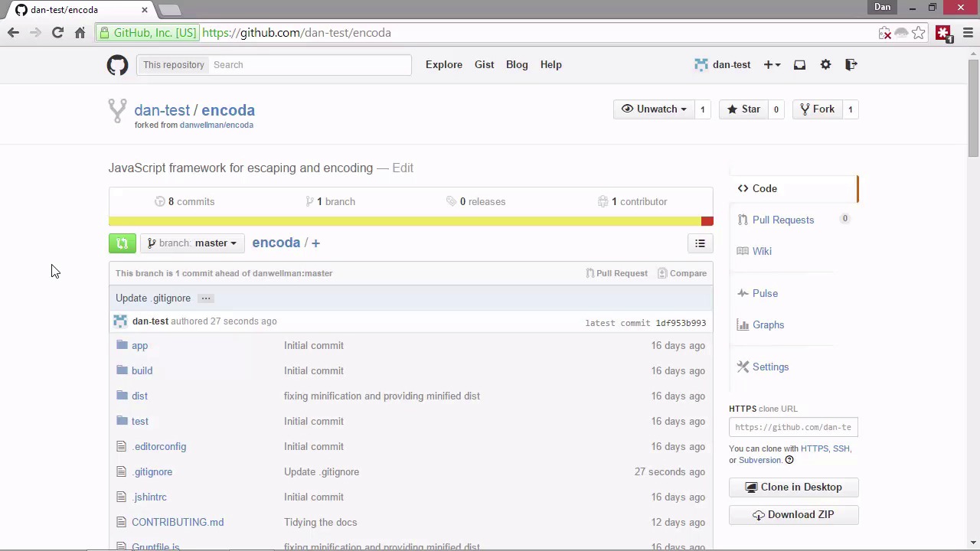Click the browser home icon
The width and height of the screenshot is (980, 551).
click(x=80, y=33)
